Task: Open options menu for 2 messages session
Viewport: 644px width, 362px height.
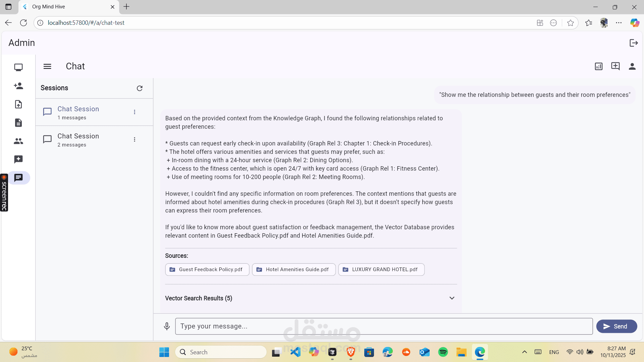Action: point(135,139)
